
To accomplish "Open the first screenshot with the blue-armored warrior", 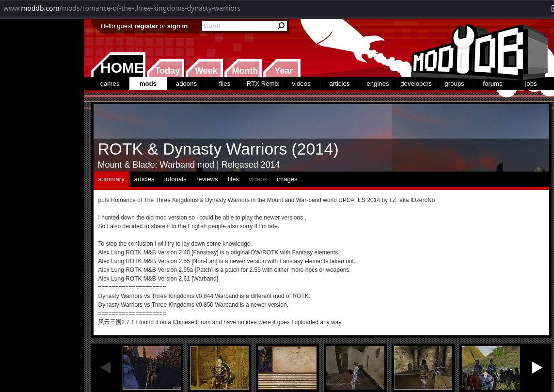I will 152,368.
